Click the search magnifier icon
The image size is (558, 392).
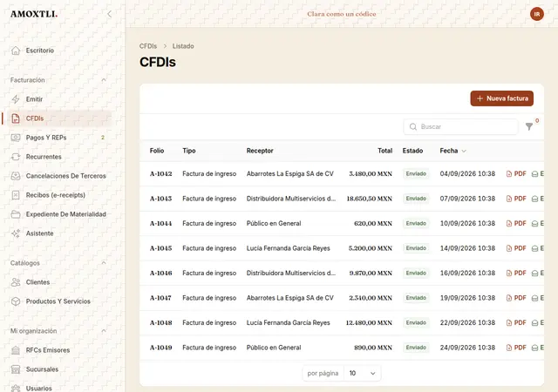(x=412, y=126)
